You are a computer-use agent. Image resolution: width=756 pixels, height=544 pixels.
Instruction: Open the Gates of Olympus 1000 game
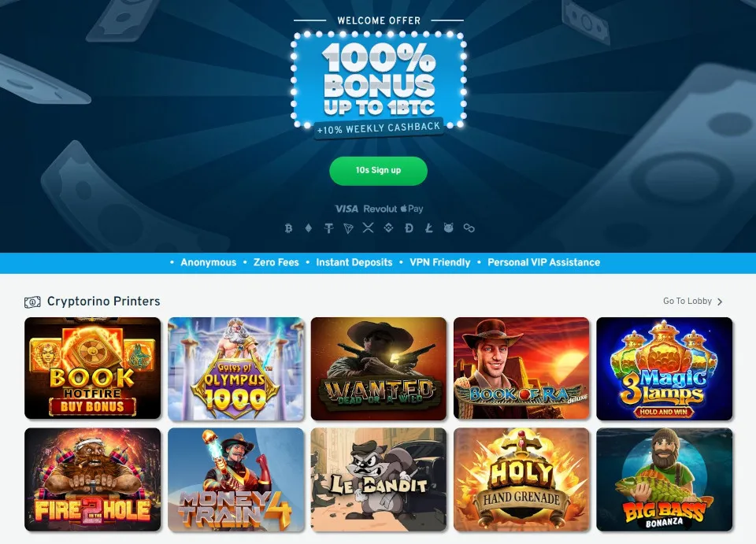pos(236,368)
